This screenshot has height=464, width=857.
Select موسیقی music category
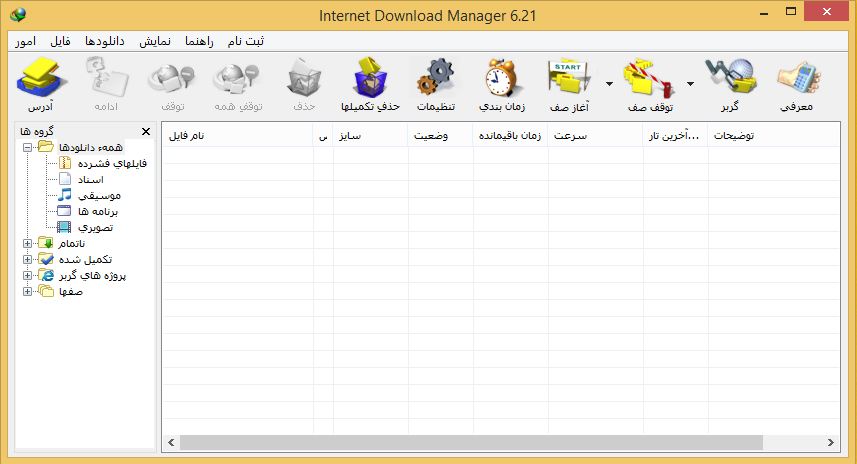pos(99,195)
